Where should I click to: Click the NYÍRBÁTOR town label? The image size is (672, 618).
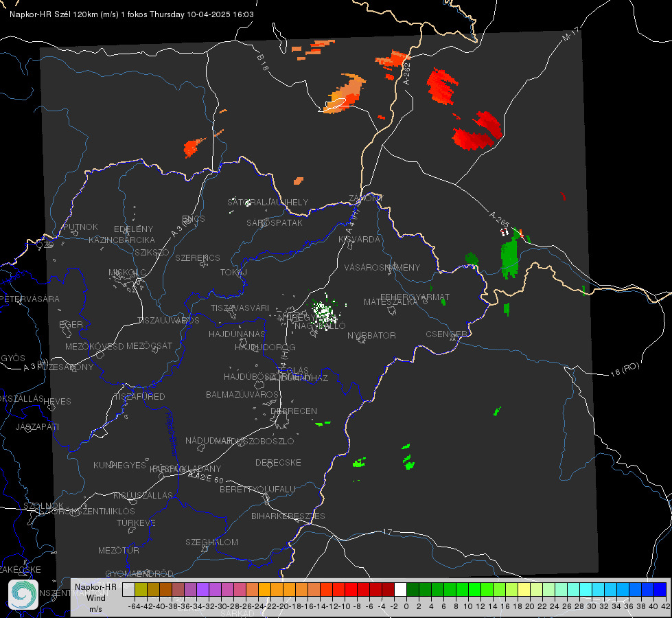371,335
